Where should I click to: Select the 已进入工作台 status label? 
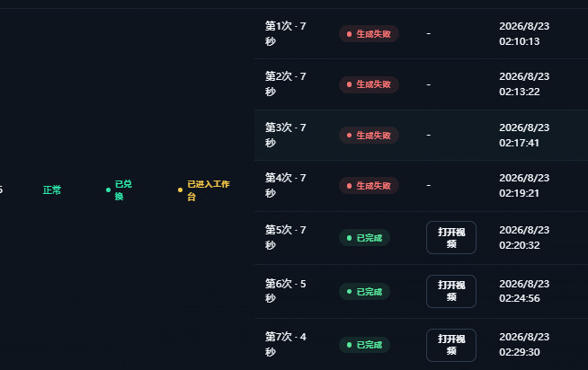click(x=204, y=189)
